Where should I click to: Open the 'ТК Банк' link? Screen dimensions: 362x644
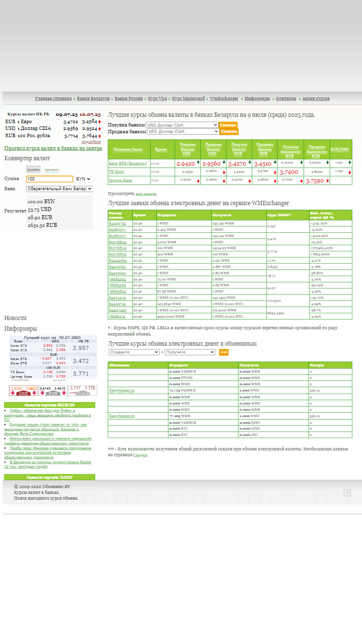pyautogui.click(x=116, y=171)
